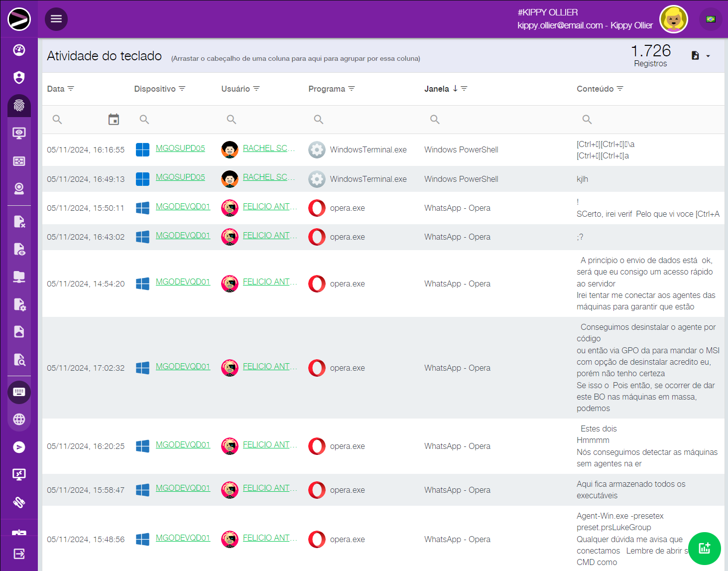Screen dimensions: 728x571
Task: Open the Data column filter menu
Action: point(71,89)
